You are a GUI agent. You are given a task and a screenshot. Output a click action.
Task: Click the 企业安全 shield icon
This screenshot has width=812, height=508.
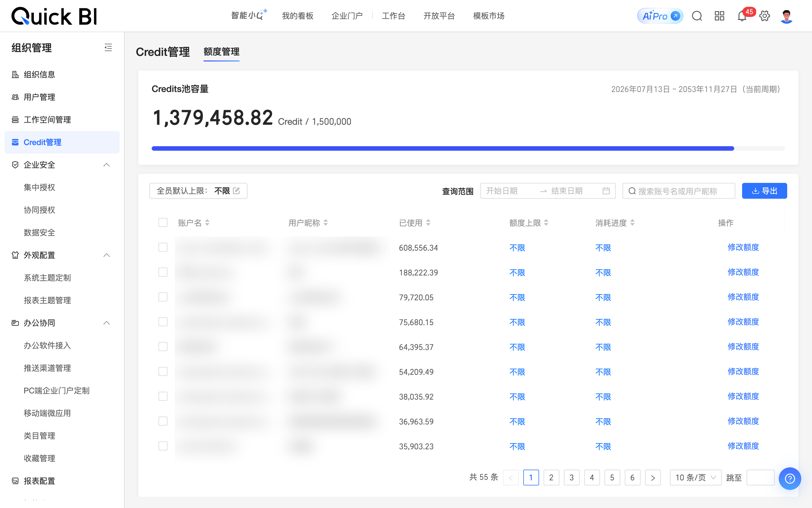[x=15, y=165]
